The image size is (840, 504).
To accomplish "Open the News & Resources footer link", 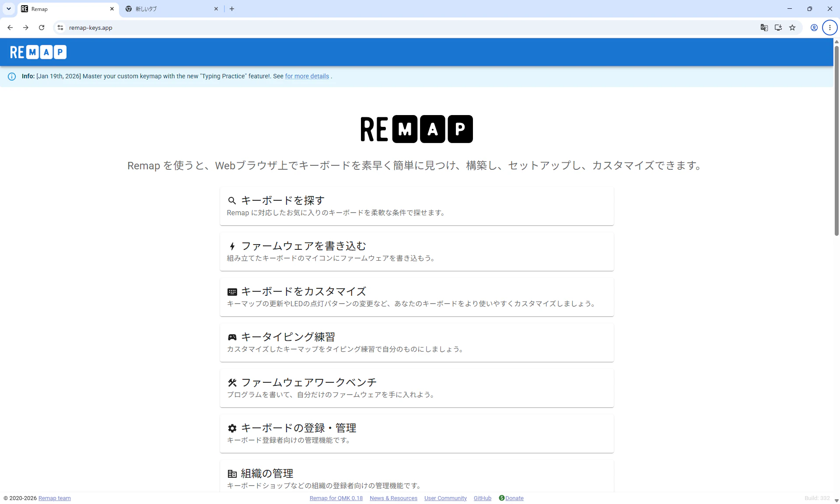I will (393, 498).
